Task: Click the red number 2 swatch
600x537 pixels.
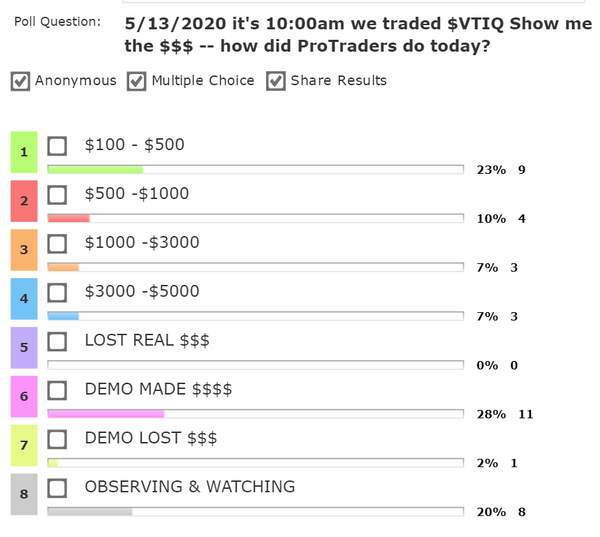Action: click(x=23, y=201)
